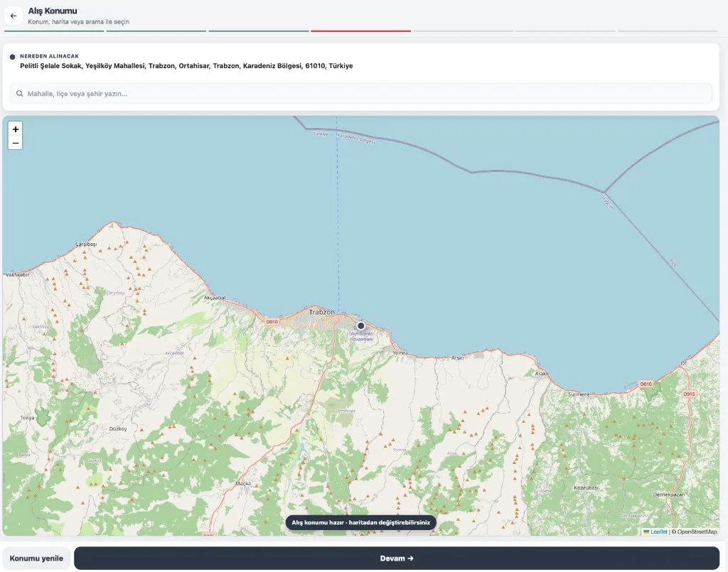Click the Düzköy label on the map
This screenshot has height=572, width=728.
coord(118,428)
